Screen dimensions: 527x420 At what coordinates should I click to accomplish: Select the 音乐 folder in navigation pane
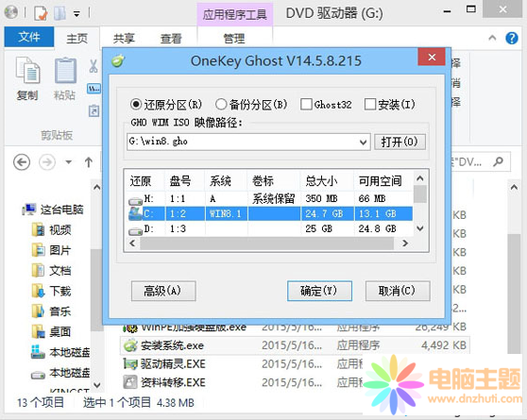pyautogui.click(x=52, y=311)
